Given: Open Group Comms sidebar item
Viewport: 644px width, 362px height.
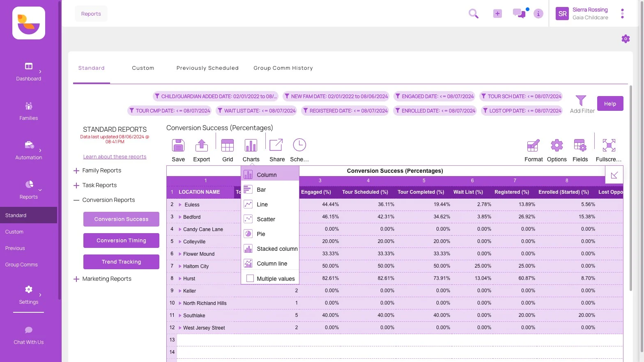Looking at the screenshot, I should point(21,265).
